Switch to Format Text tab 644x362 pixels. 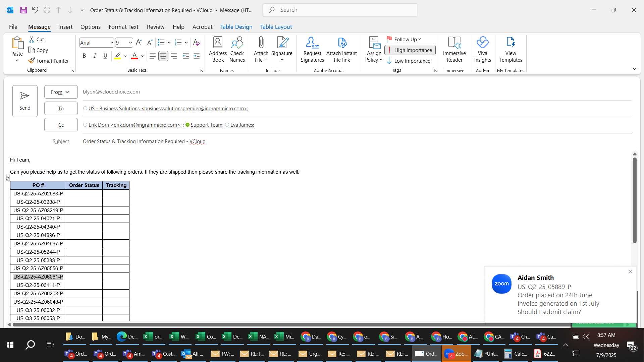(x=123, y=27)
